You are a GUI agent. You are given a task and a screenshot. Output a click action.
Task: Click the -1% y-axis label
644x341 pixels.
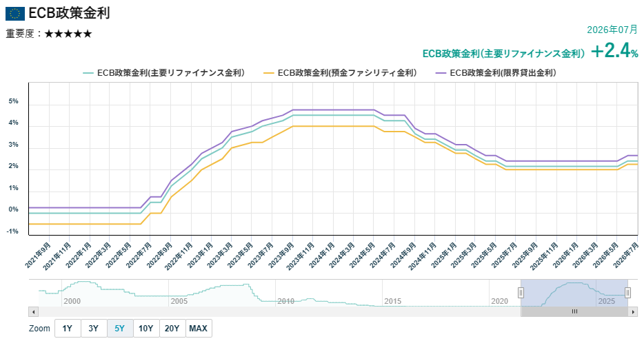[12, 231]
